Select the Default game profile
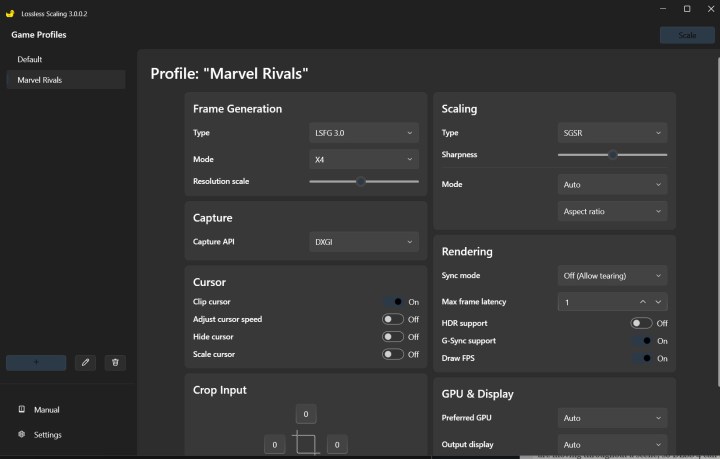 click(30, 59)
